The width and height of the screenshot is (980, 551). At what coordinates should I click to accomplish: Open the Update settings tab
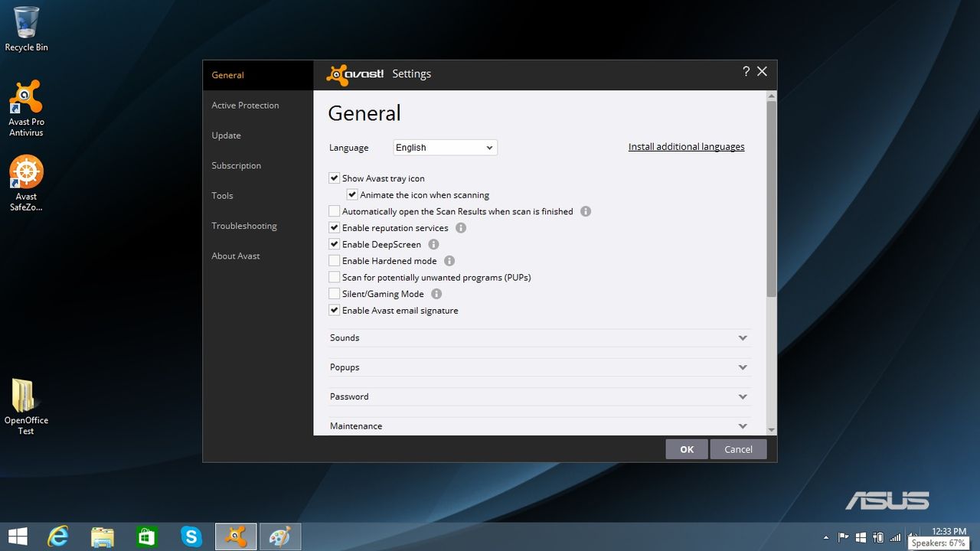pyautogui.click(x=258, y=135)
